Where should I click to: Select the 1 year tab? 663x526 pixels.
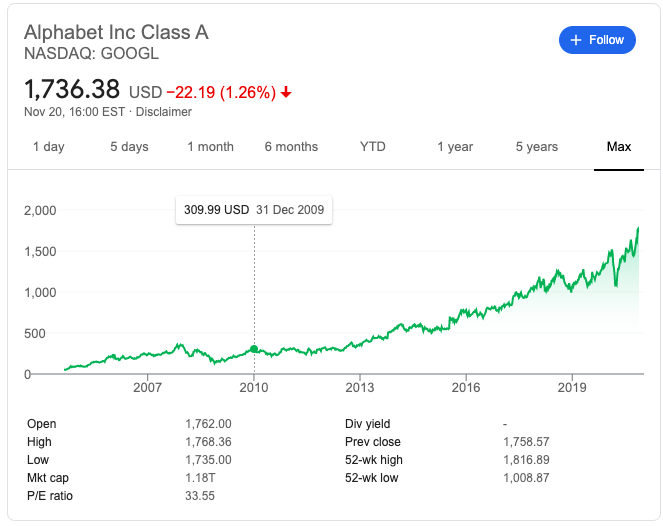pyautogui.click(x=454, y=147)
